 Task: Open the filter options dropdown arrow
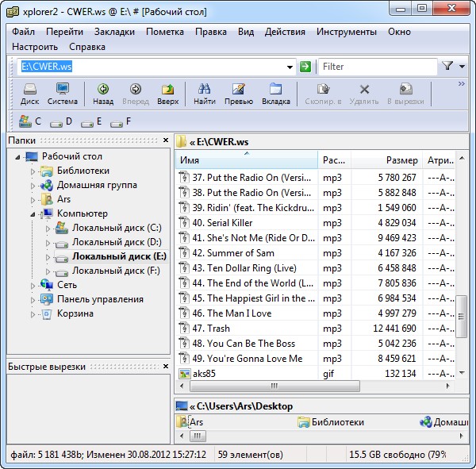[x=462, y=67]
